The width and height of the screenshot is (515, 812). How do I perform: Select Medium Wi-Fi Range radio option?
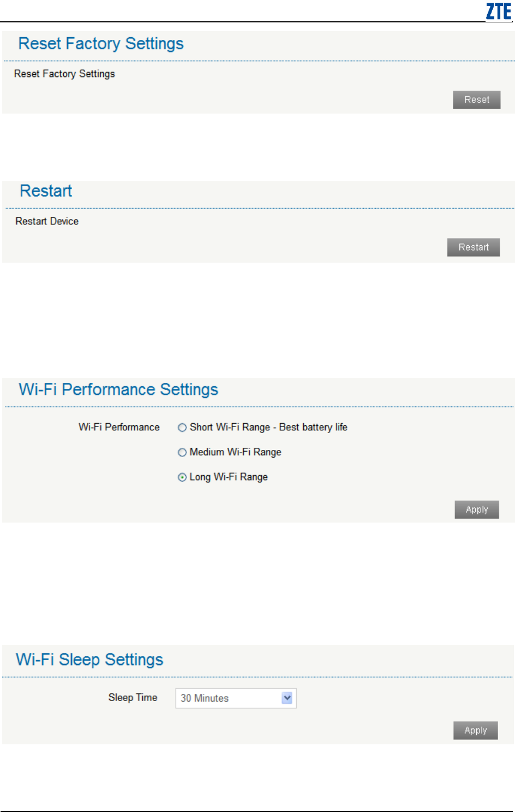coord(182,452)
